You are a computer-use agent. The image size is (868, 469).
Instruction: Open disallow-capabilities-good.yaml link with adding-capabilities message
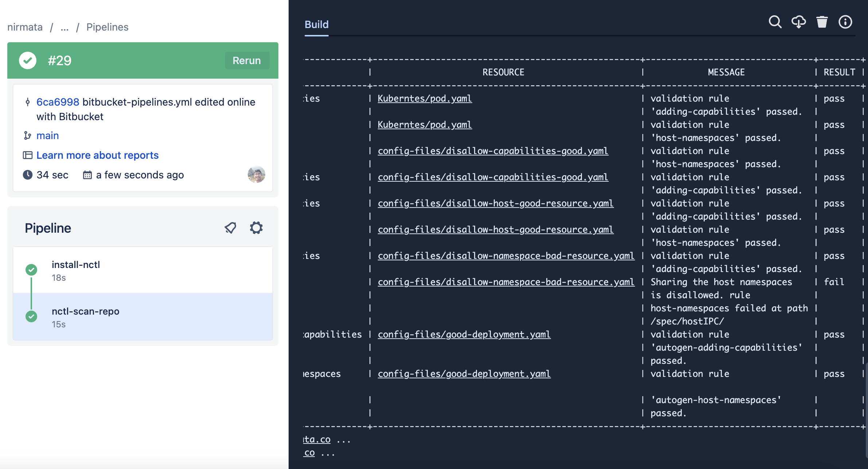click(x=493, y=177)
